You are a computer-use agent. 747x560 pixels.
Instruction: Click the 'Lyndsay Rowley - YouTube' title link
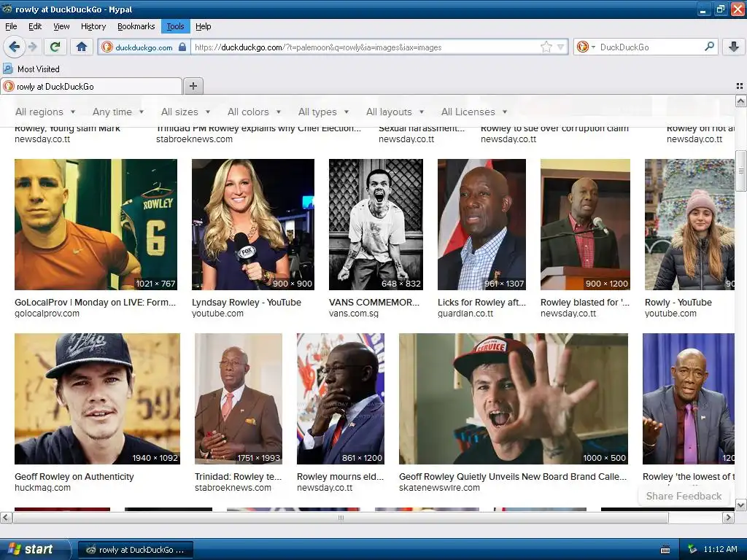[247, 303]
